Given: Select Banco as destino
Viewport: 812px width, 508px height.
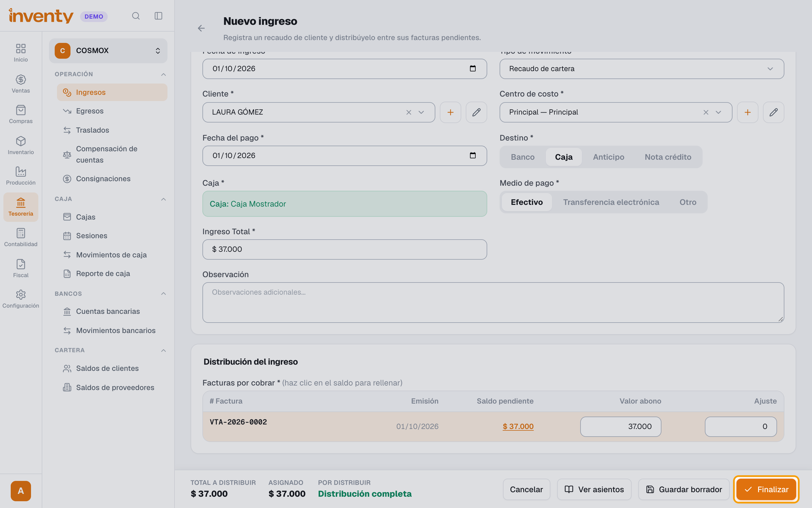Looking at the screenshot, I should (x=522, y=157).
